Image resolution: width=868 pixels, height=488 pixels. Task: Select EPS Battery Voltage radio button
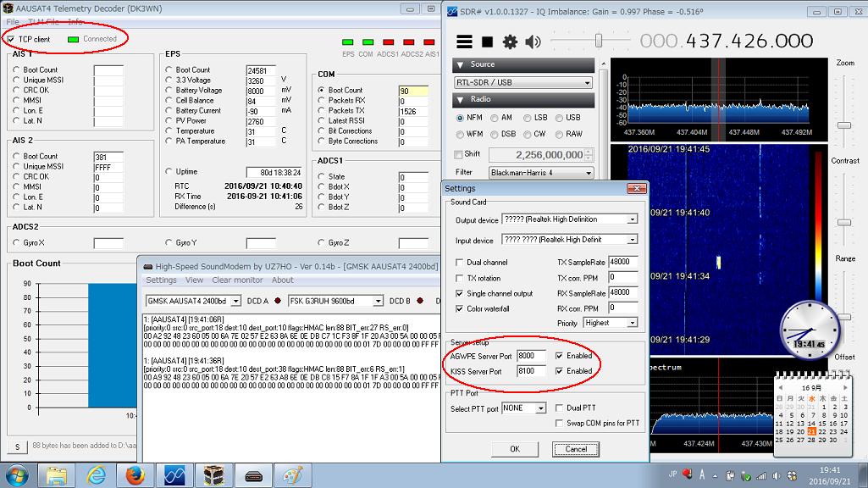click(169, 91)
